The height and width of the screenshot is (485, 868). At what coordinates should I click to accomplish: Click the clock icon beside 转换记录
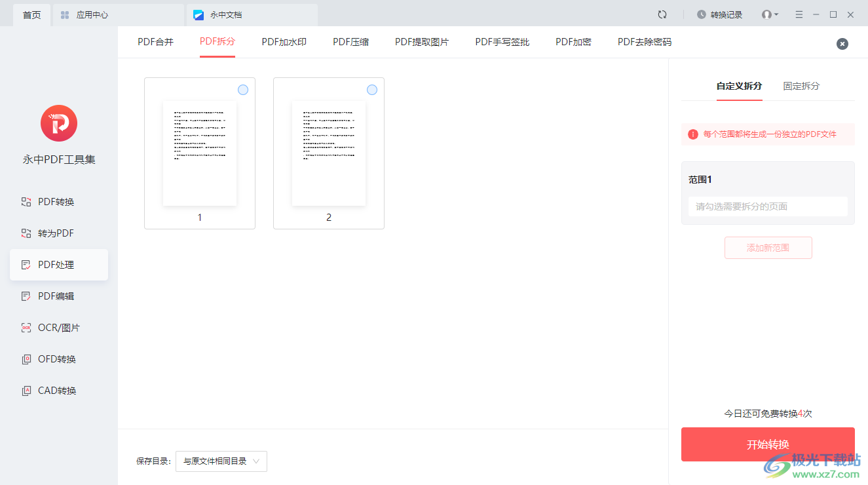(x=702, y=14)
